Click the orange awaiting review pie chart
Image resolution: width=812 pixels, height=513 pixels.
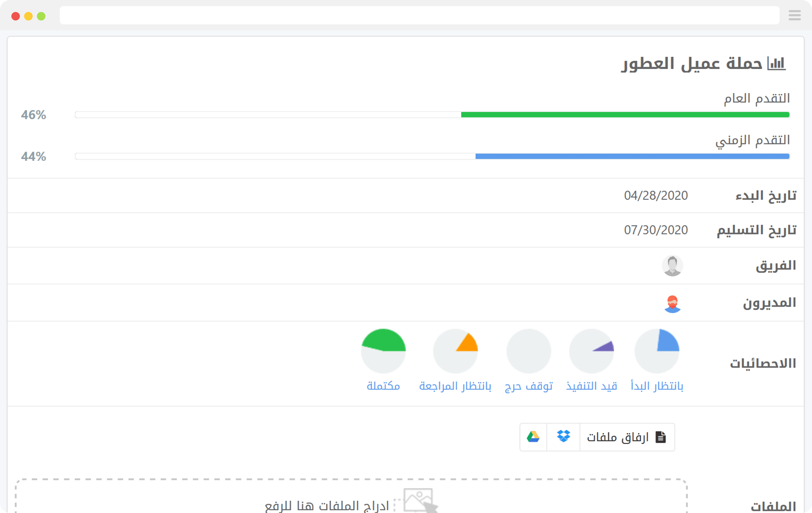click(455, 351)
